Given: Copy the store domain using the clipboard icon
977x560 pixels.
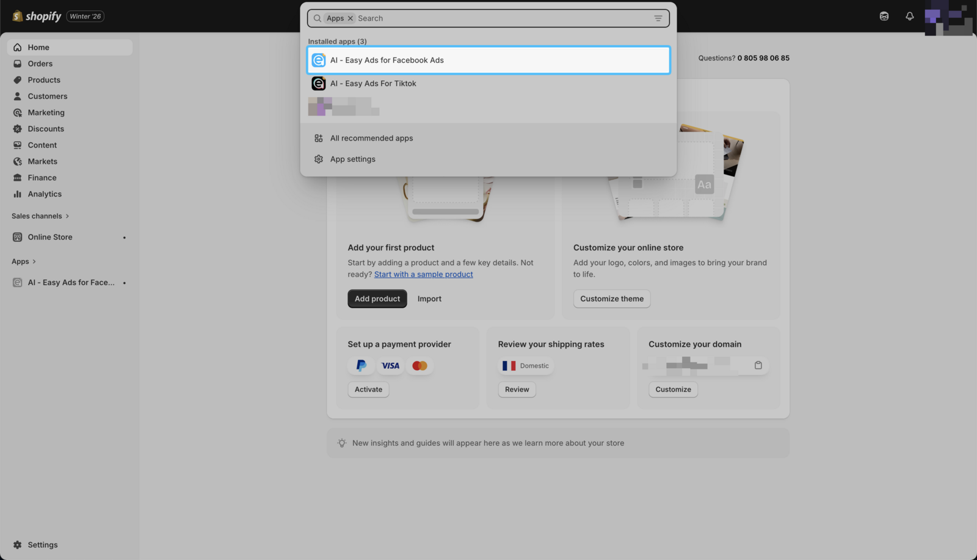Looking at the screenshot, I should click(x=758, y=365).
